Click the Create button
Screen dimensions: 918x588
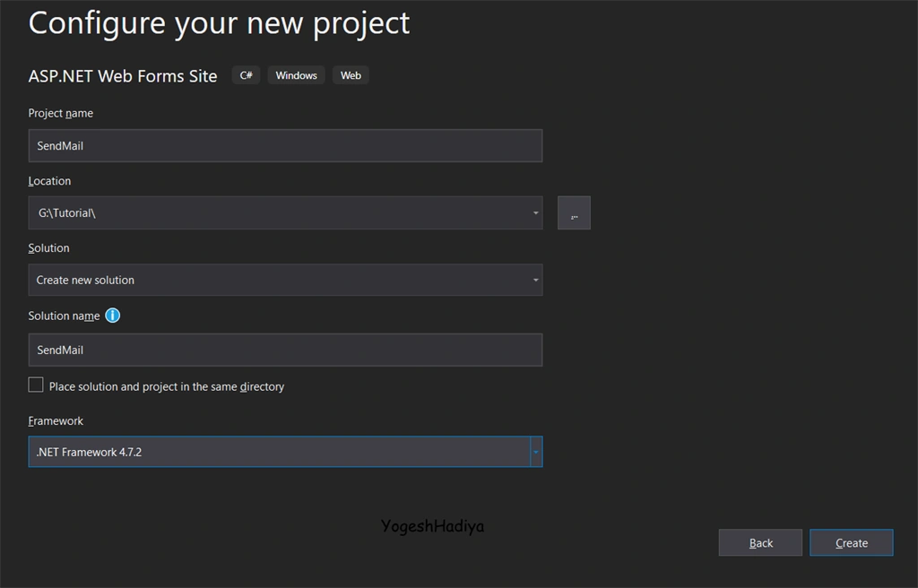click(x=852, y=543)
